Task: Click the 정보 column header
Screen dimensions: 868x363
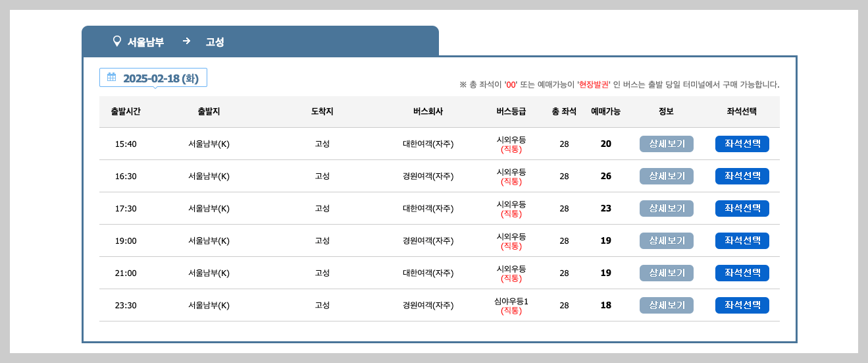Action: (x=666, y=111)
